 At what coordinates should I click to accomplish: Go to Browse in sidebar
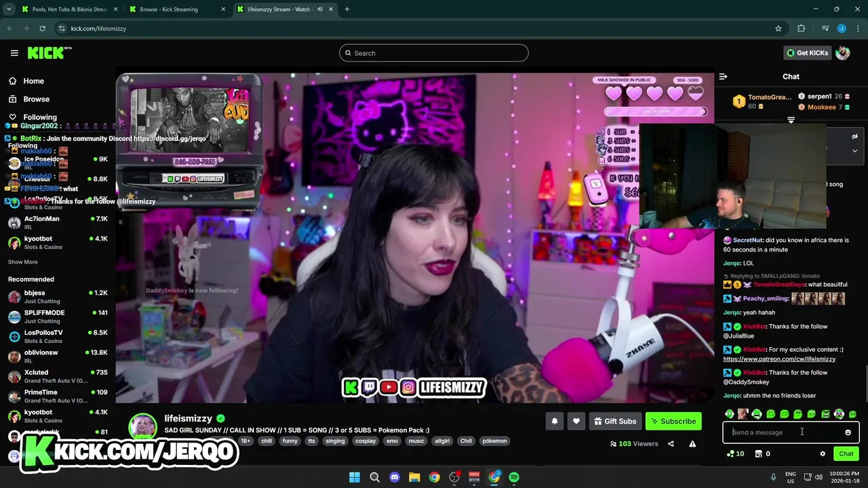point(37,99)
